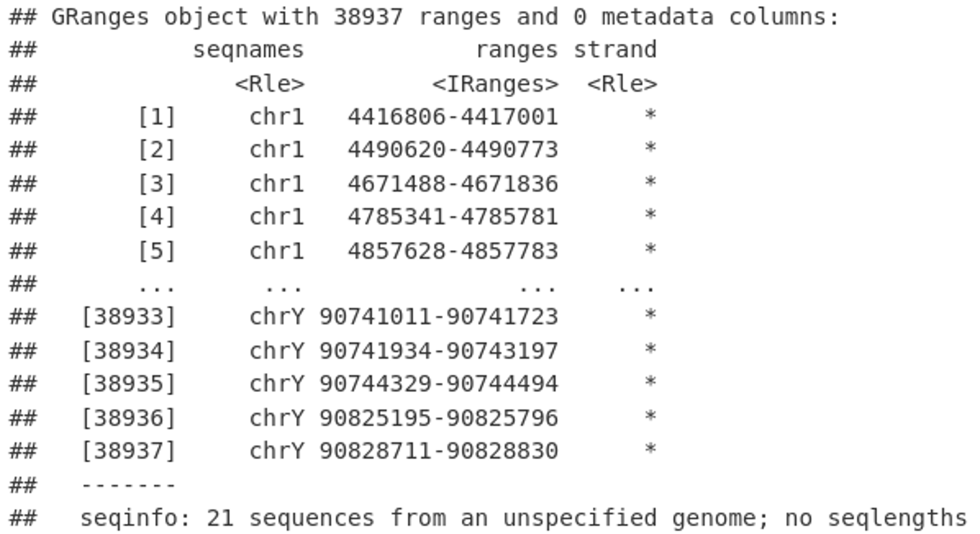This screenshot has width=980, height=534.
Task: Click range 4785341-4785781
Action: click(x=453, y=217)
